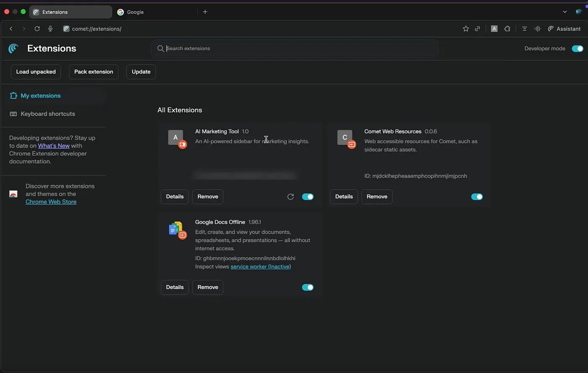This screenshot has height=373, width=588.
Task: Open reader mode with the A icon
Action: 494,29
